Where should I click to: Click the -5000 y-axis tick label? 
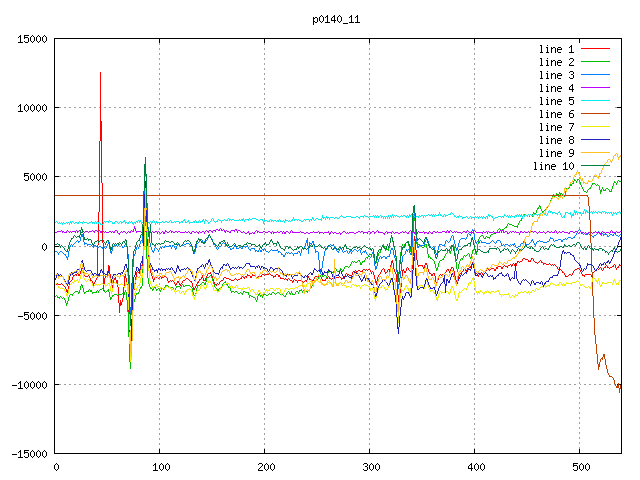tap(32, 316)
